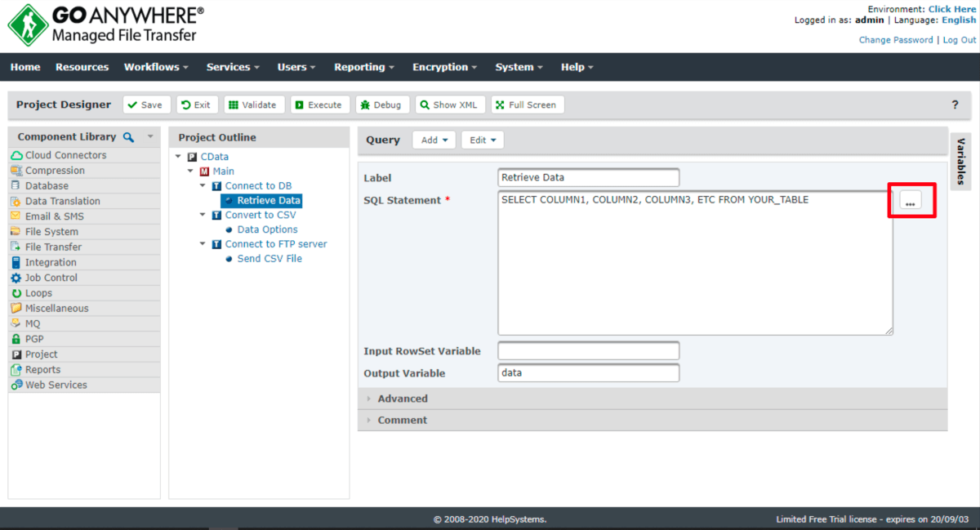Collapse the Main module node arrow
This screenshot has width=980, height=530.
pos(191,171)
